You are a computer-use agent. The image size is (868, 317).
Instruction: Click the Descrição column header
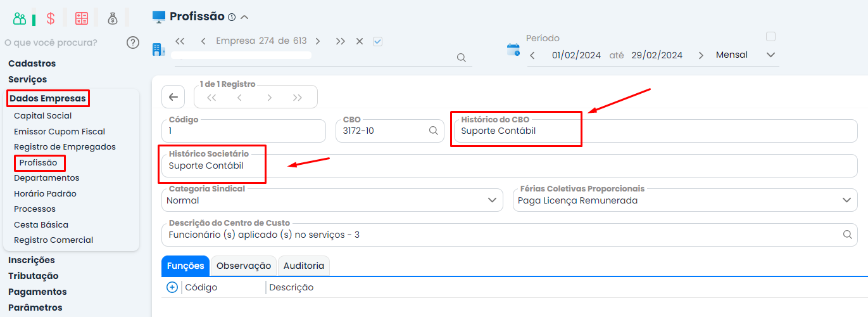(x=291, y=287)
